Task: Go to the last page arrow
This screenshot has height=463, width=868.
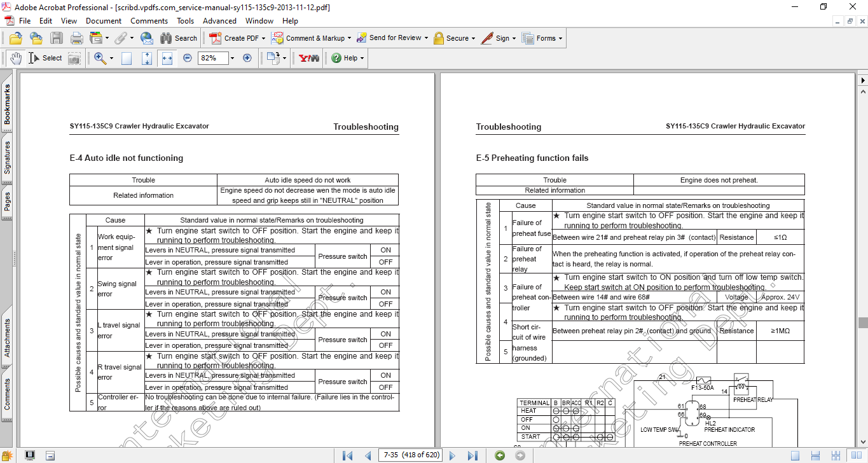Action: tap(472, 455)
